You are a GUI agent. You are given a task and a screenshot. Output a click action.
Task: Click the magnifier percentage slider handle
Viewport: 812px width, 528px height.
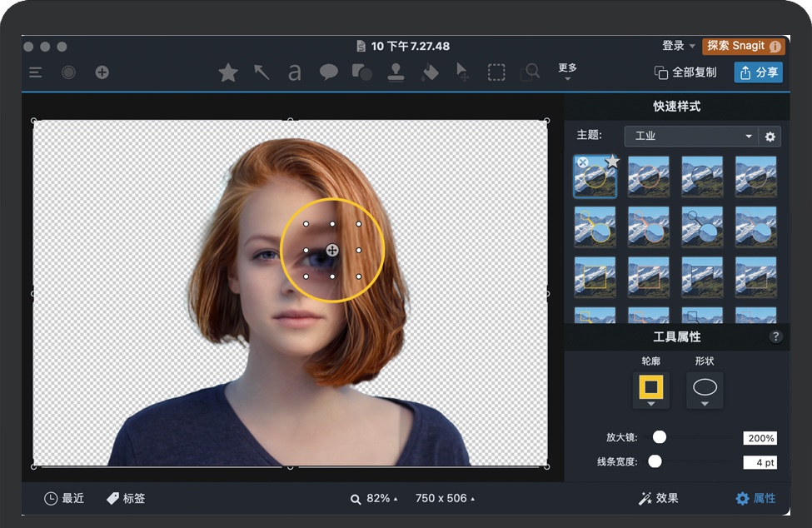tap(660, 437)
